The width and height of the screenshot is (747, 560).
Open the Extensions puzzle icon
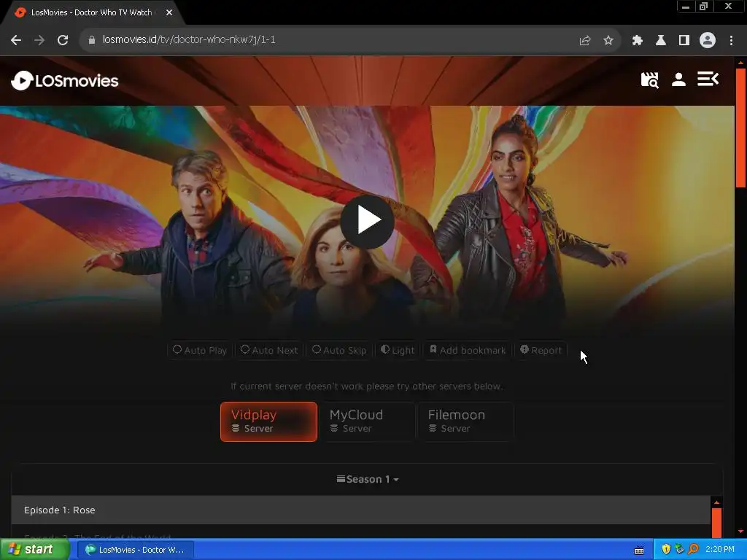(x=638, y=41)
